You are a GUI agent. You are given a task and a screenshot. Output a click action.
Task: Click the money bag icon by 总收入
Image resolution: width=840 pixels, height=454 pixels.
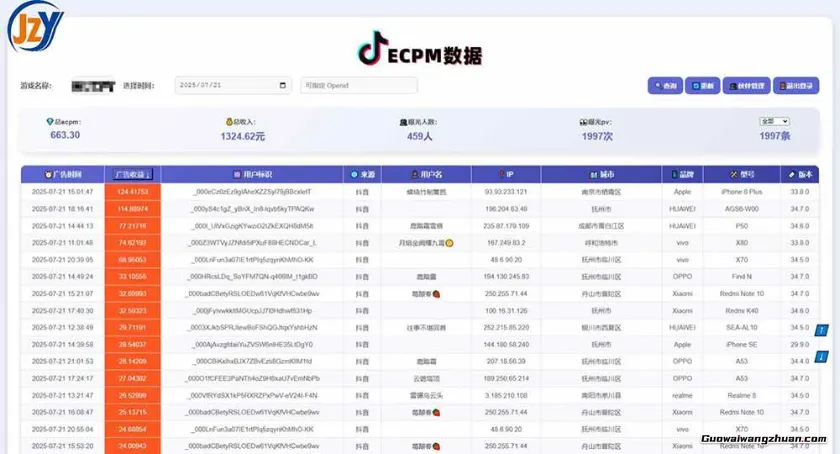pos(229,122)
